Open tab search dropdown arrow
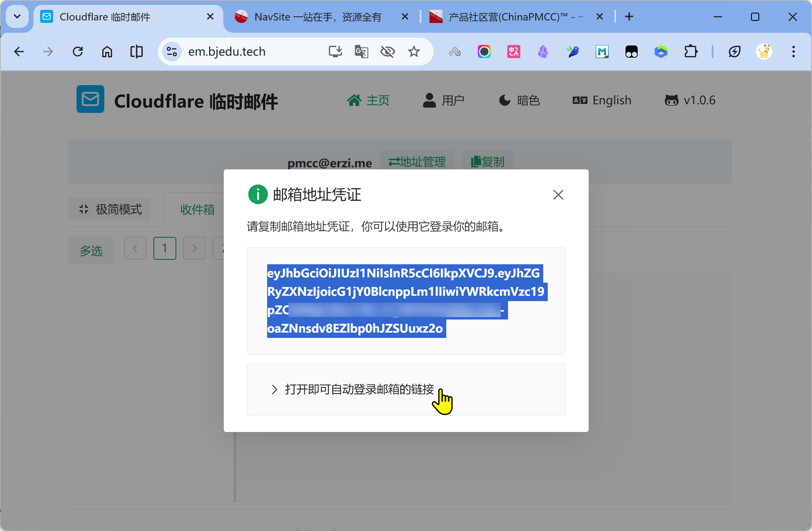The image size is (812, 531). click(x=17, y=17)
